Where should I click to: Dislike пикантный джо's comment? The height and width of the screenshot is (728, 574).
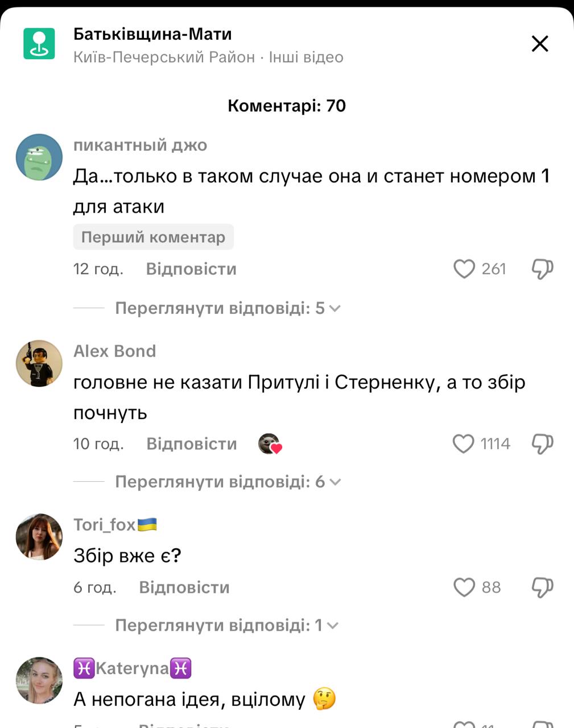point(542,269)
